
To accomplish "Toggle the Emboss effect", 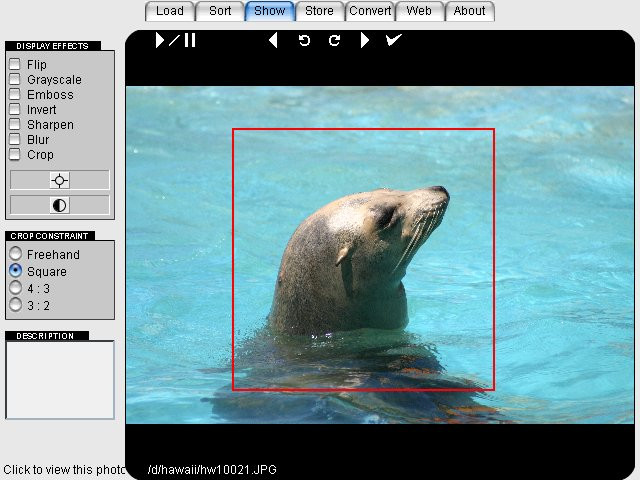I will tap(15, 94).
